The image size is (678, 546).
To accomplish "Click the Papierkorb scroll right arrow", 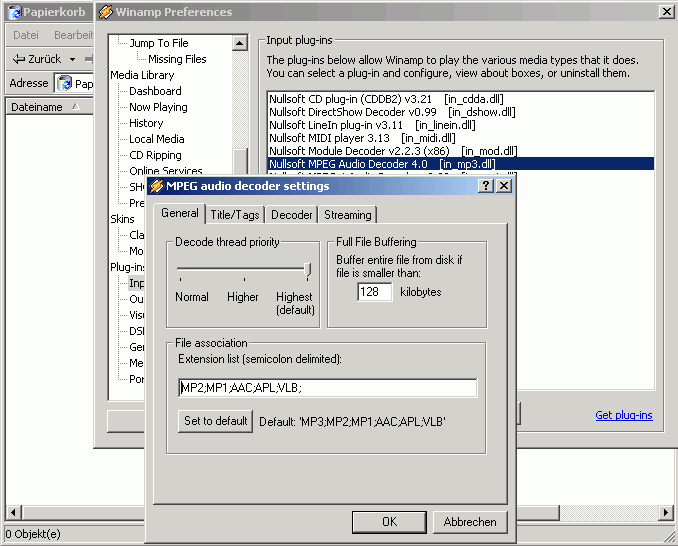I will click(x=665, y=512).
